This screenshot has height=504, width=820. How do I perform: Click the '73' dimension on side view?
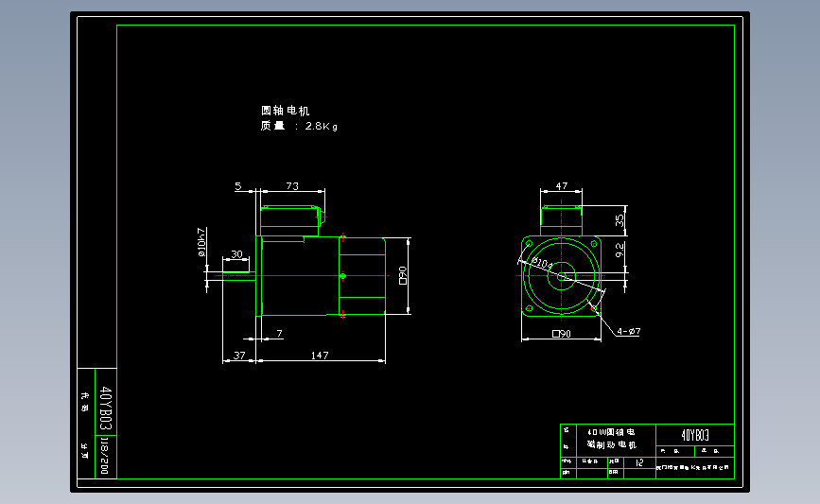292,185
